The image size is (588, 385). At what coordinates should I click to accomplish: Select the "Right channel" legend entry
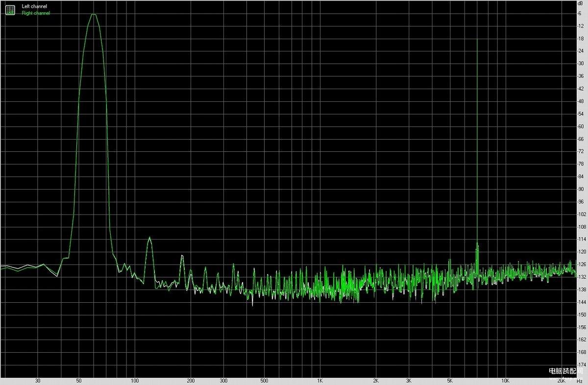coord(36,13)
